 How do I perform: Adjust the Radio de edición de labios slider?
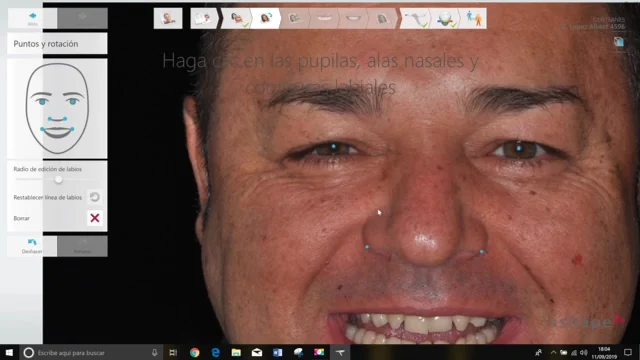pyautogui.click(x=58, y=179)
